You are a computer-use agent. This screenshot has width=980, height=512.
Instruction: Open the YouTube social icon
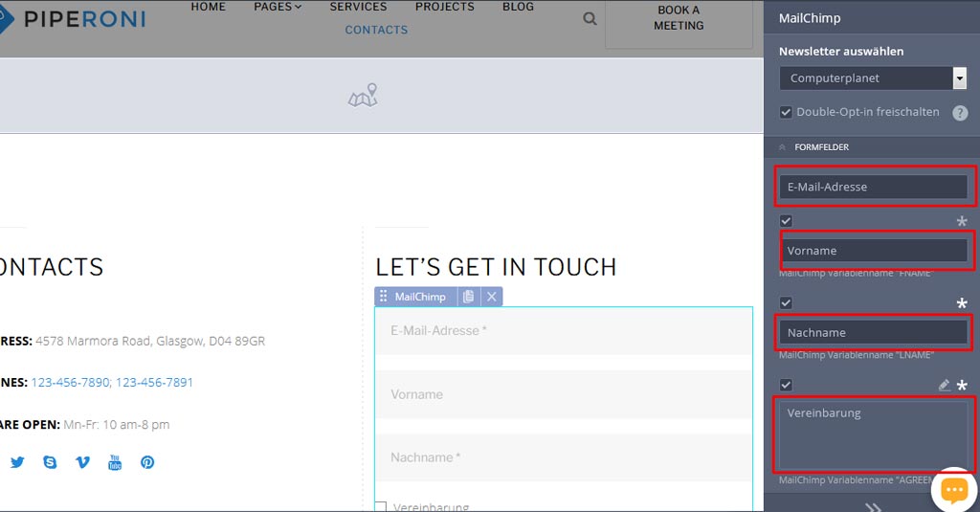click(x=115, y=462)
